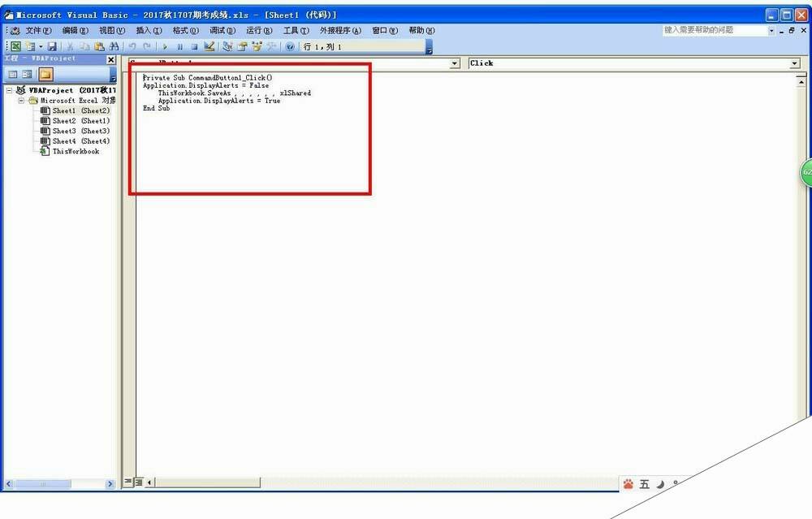812x519 pixels.
Task: Toggle Design Mode icon
Action: pos(209,46)
